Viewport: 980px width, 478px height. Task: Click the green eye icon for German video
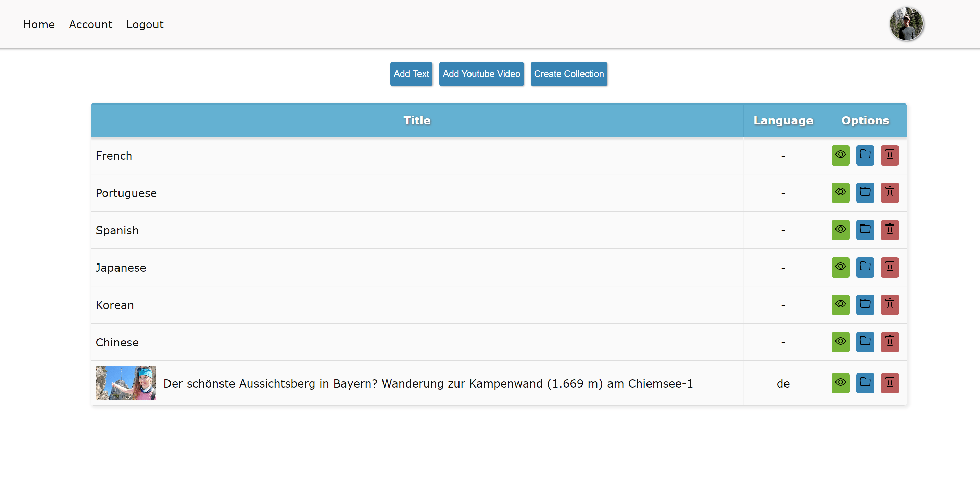840,383
